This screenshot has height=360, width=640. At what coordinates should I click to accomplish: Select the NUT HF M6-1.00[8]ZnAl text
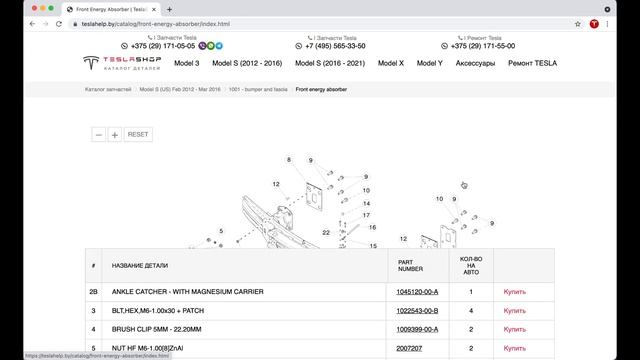(x=147, y=348)
